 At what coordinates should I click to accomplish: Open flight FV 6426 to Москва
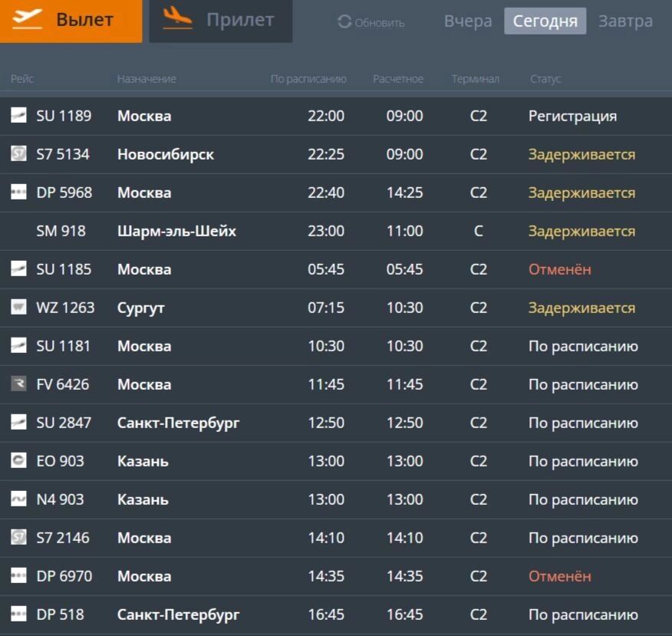336,384
